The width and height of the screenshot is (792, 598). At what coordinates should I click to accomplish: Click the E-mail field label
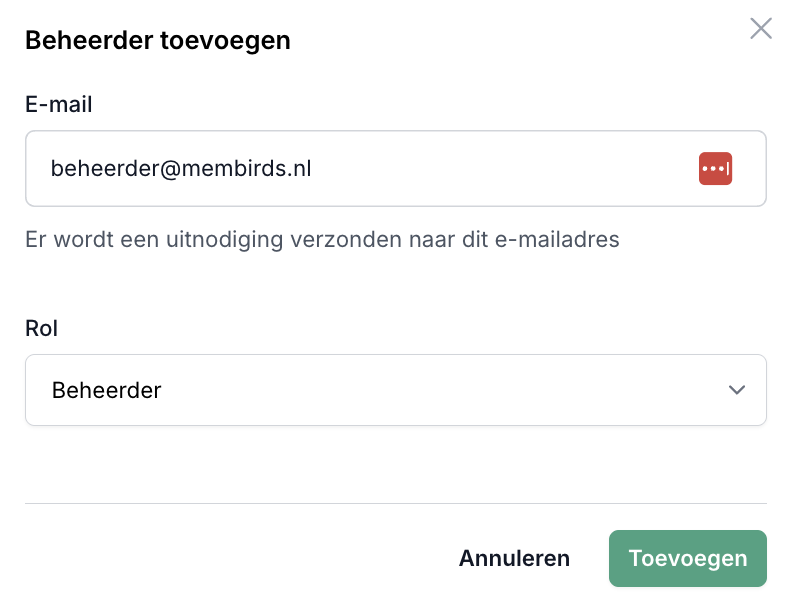[x=58, y=104]
